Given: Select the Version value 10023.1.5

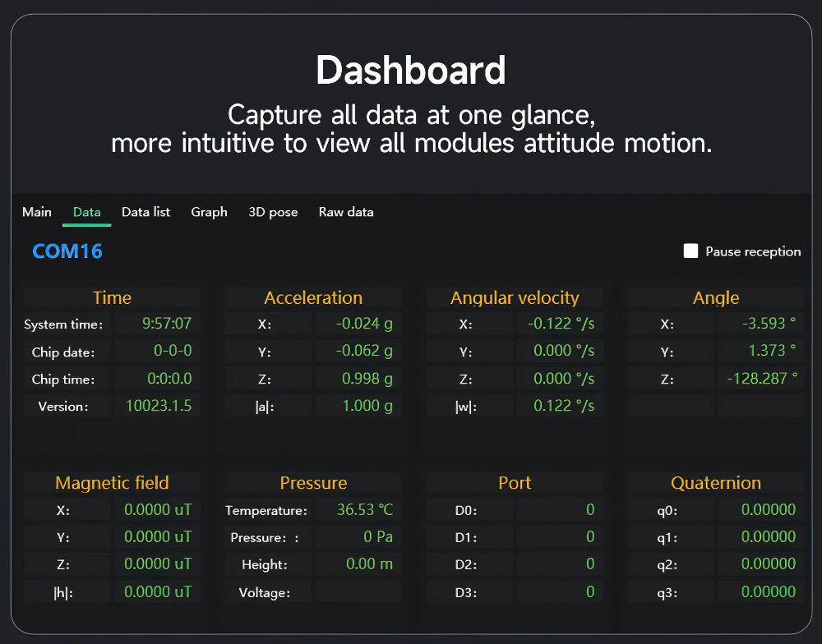Looking at the screenshot, I should click(156, 406).
